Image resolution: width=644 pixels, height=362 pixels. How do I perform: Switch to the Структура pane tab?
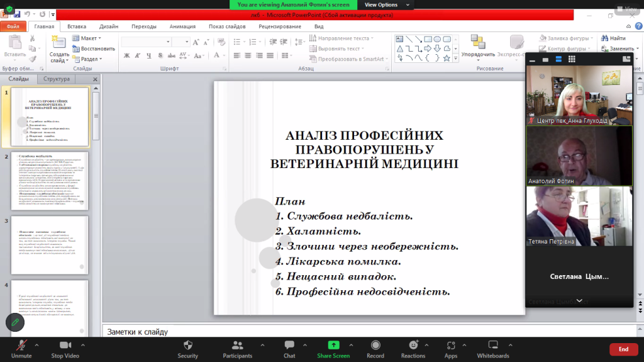(x=57, y=79)
